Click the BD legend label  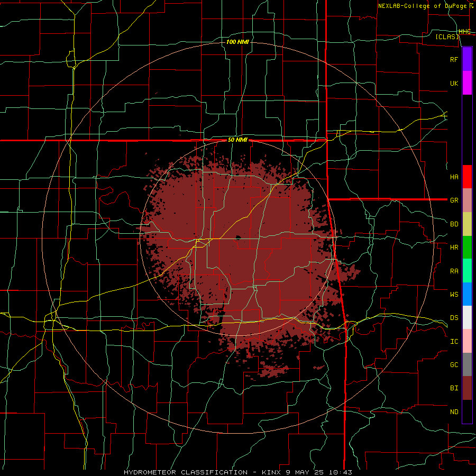coord(454,224)
